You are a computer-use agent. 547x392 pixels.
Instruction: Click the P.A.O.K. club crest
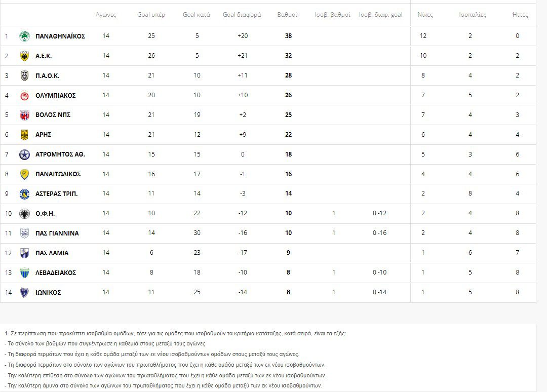[24, 75]
